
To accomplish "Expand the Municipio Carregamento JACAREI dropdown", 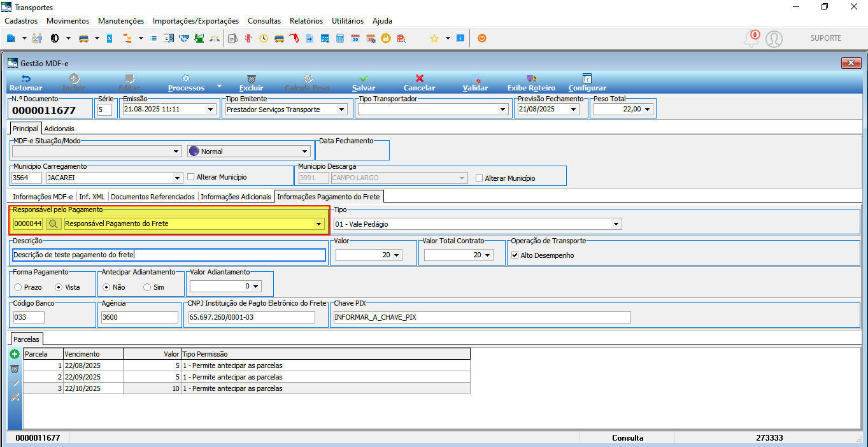I will pos(177,178).
